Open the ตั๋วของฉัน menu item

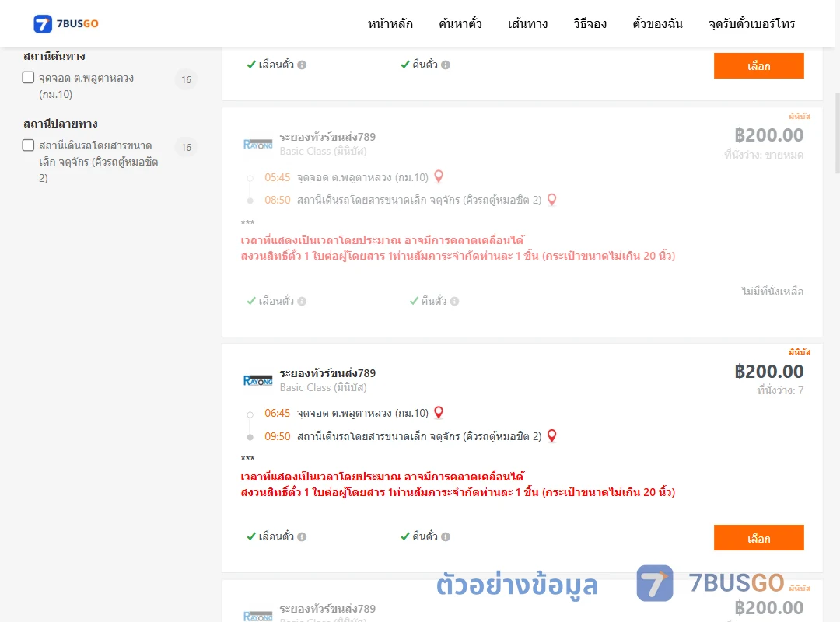pos(657,23)
